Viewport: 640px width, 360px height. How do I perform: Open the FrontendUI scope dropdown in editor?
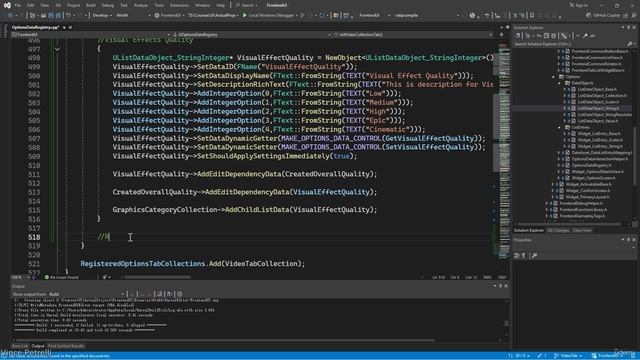click(x=91, y=35)
